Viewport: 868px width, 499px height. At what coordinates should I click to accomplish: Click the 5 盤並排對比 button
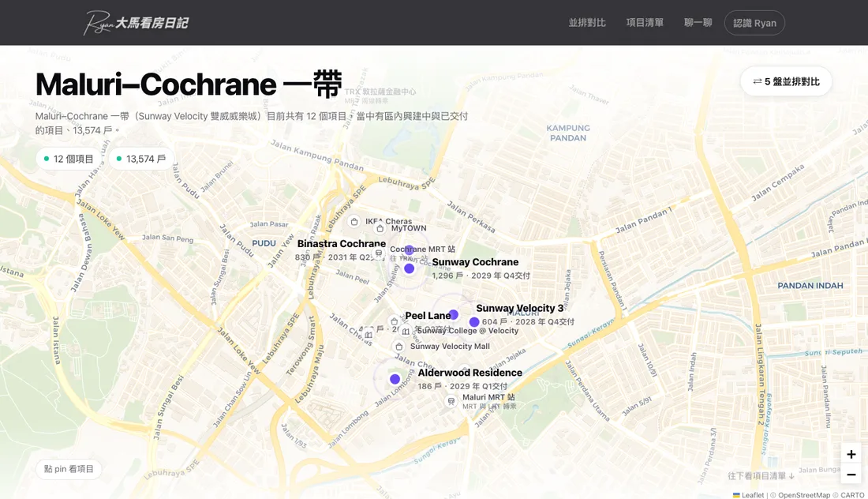click(x=786, y=81)
